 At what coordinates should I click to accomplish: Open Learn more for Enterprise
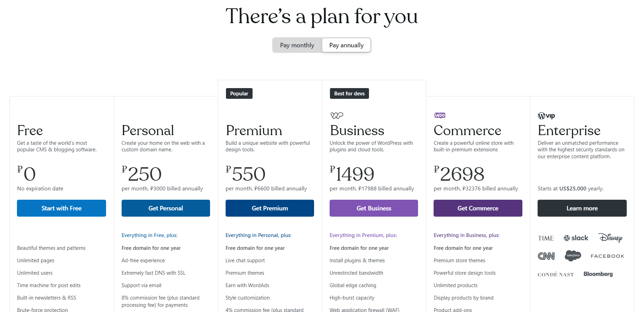point(582,208)
